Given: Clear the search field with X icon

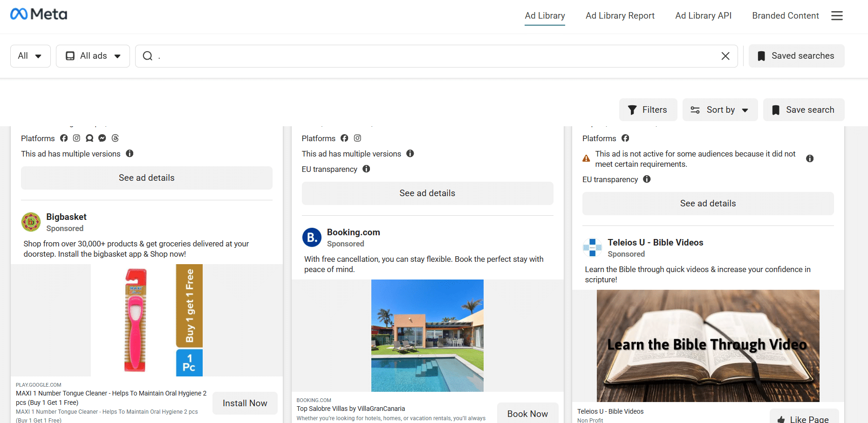Looking at the screenshot, I should tap(725, 56).
